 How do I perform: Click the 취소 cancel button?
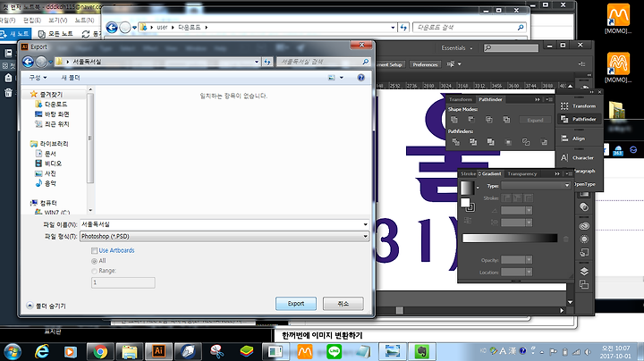click(343, 304)
